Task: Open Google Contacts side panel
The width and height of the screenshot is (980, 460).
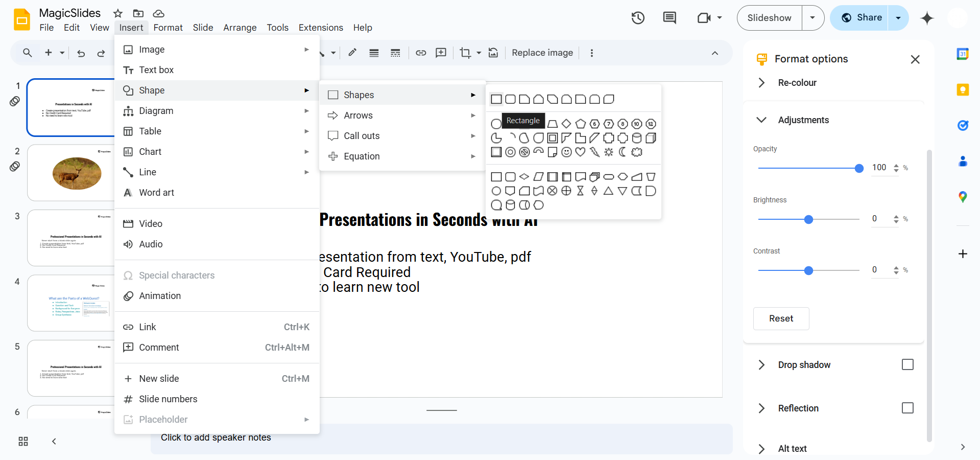Action: tap(963, 162)
